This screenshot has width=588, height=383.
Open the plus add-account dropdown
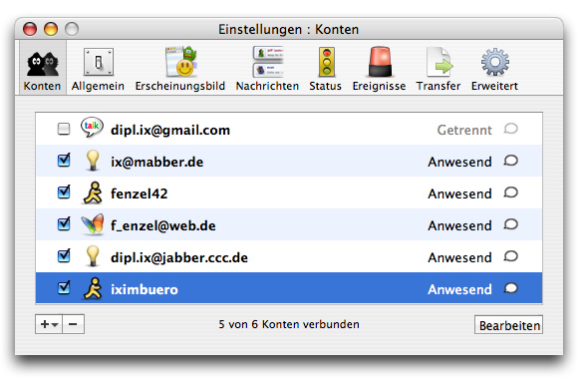[x=49, y=324]
